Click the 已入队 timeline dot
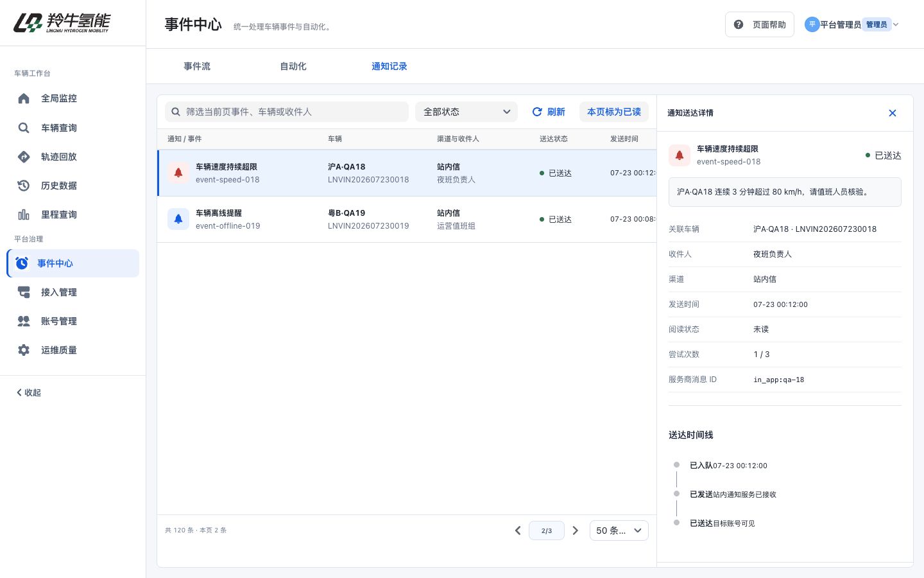 pos(676,464)
